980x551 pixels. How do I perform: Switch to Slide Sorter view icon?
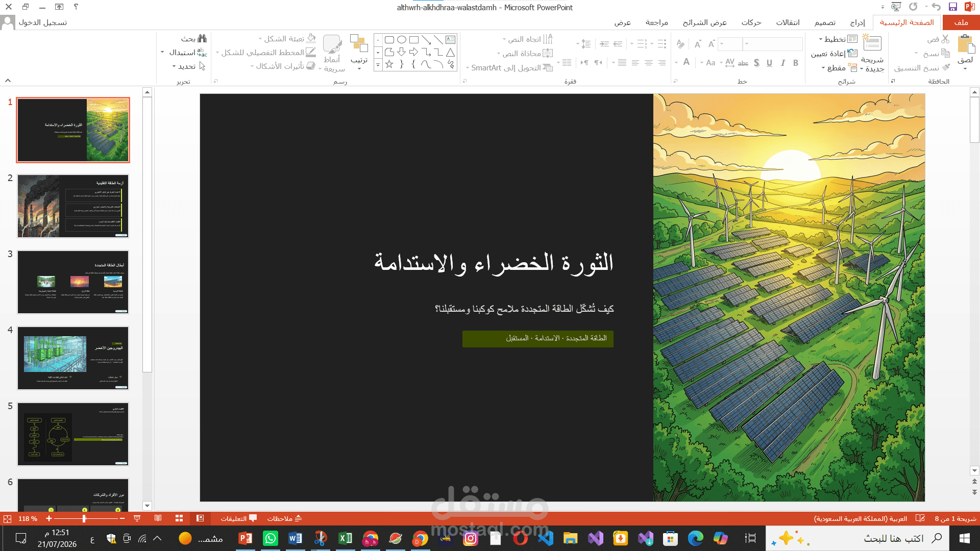coord(179,518)
